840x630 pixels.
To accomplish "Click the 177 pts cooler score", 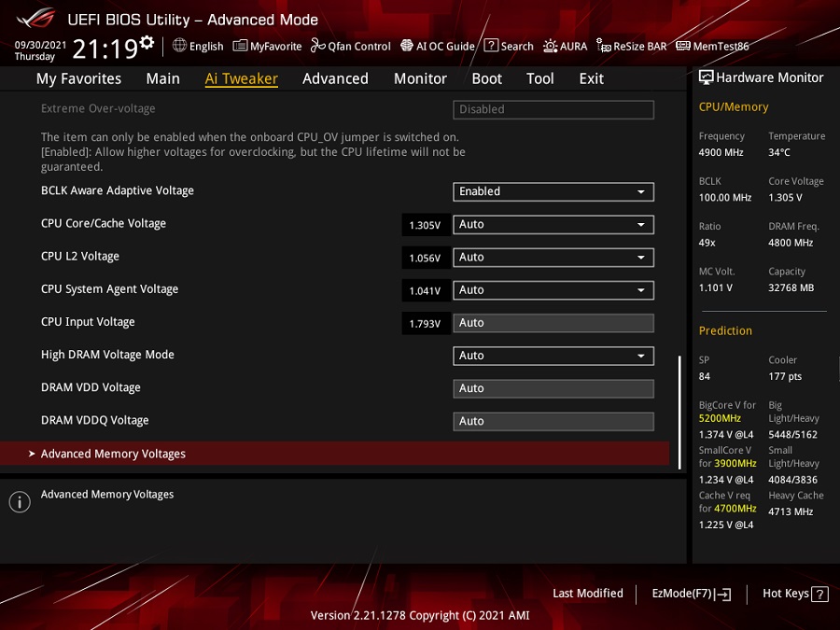I will pyautogui.click(x=785, y=376).
